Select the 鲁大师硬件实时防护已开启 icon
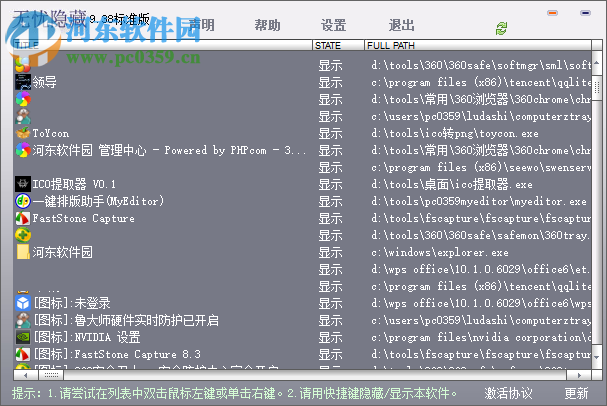 [23, 320]
